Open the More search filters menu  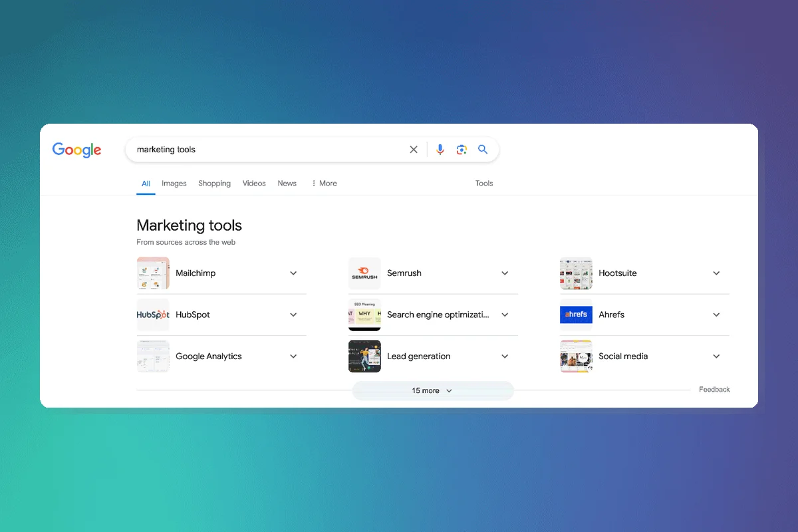pyautogui.click(x=324, y=184)
